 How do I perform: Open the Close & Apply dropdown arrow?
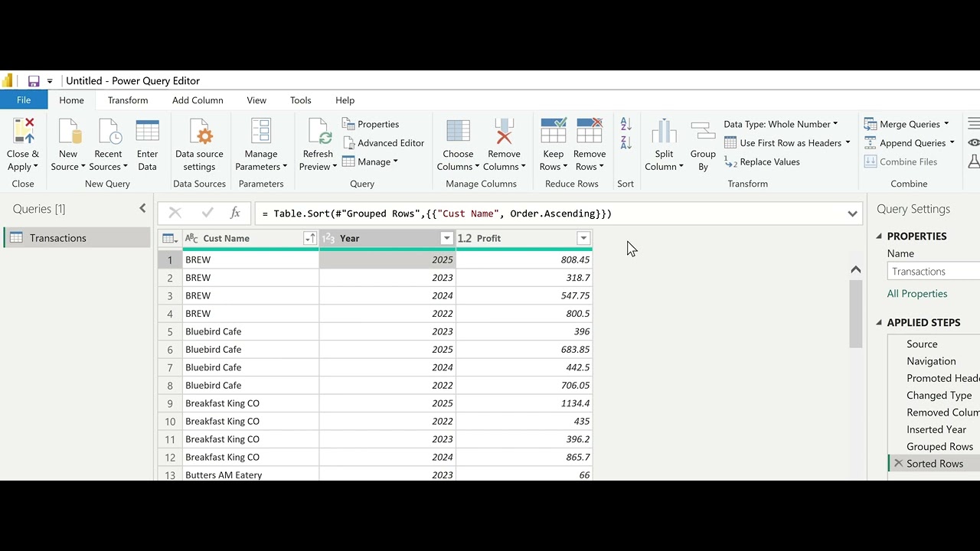[x=35, y=167]
